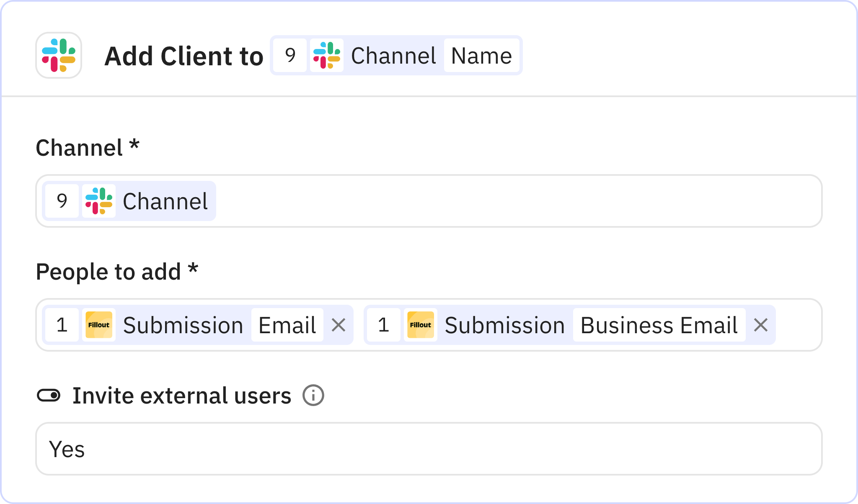Viewport: 858px width, 504px height.
Task: Select the Email label in the first token
Action: pos(287,325)
